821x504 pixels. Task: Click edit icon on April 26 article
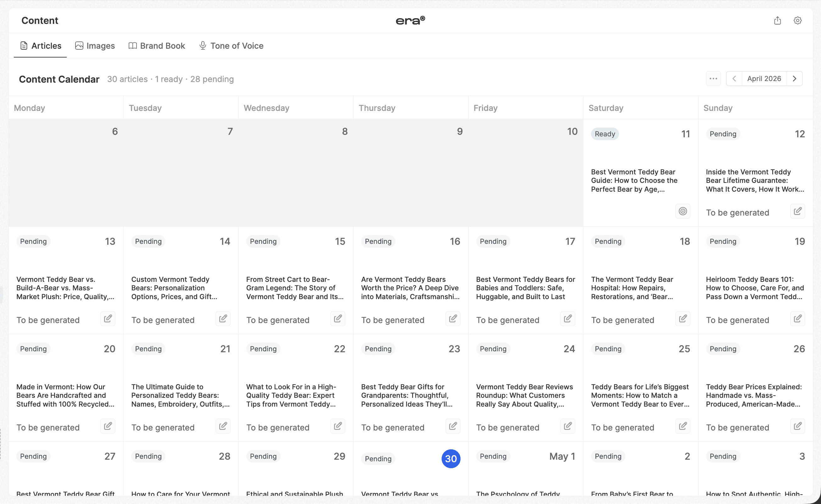797,426
